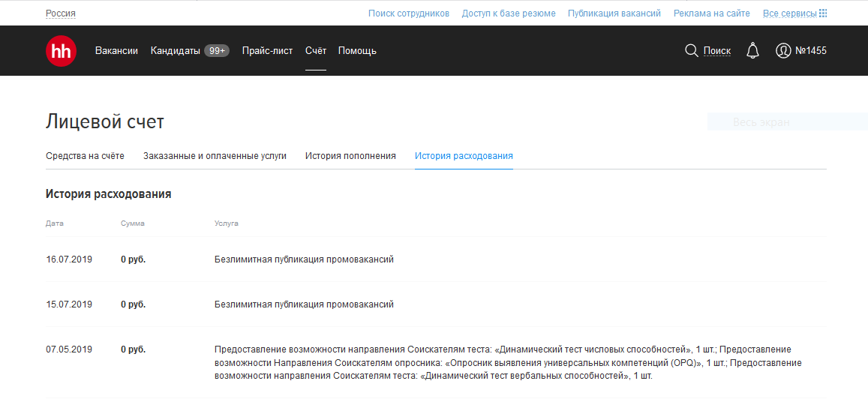Click service text in the 15.07.2019 row
The image size is (868, 399).
[x=304, y=304]
